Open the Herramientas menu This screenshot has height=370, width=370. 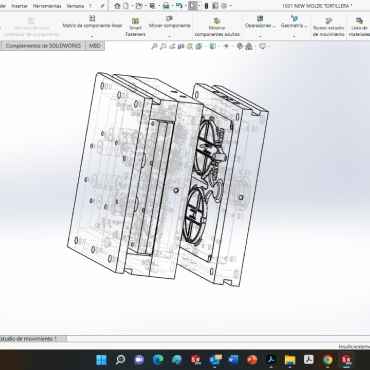click(x=47, y=6)
